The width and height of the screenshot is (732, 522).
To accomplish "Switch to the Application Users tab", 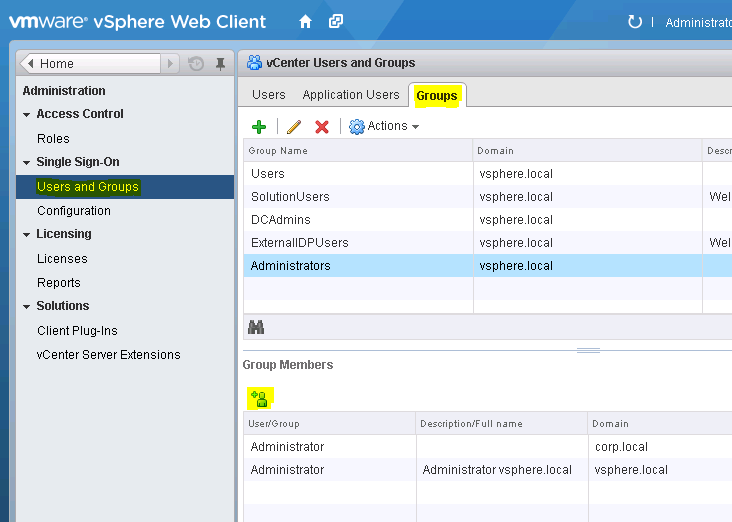I will click(351, 95).
